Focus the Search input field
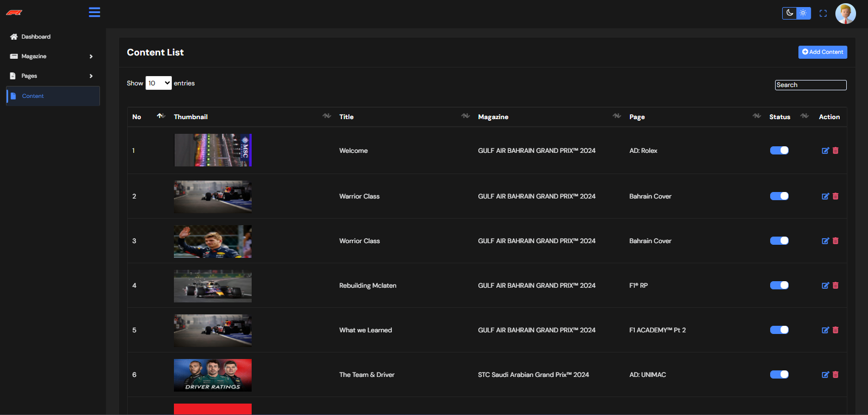The image size is (868, 415). 810,85
